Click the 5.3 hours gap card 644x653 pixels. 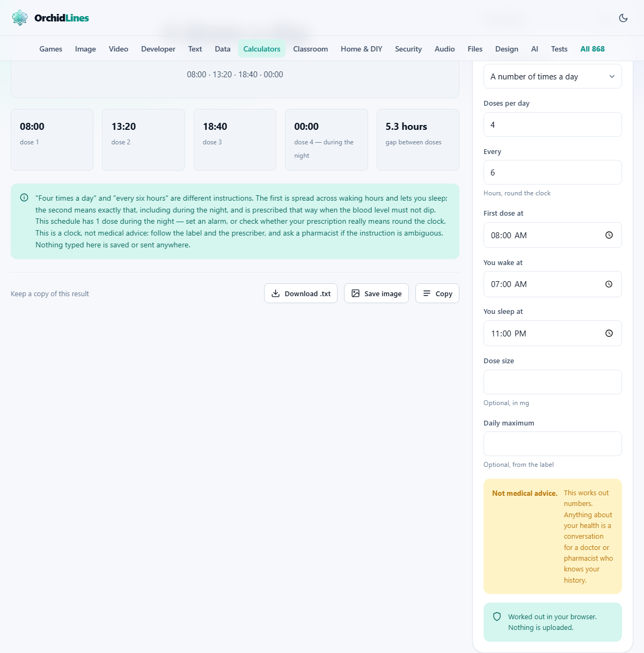coord(418,140)
